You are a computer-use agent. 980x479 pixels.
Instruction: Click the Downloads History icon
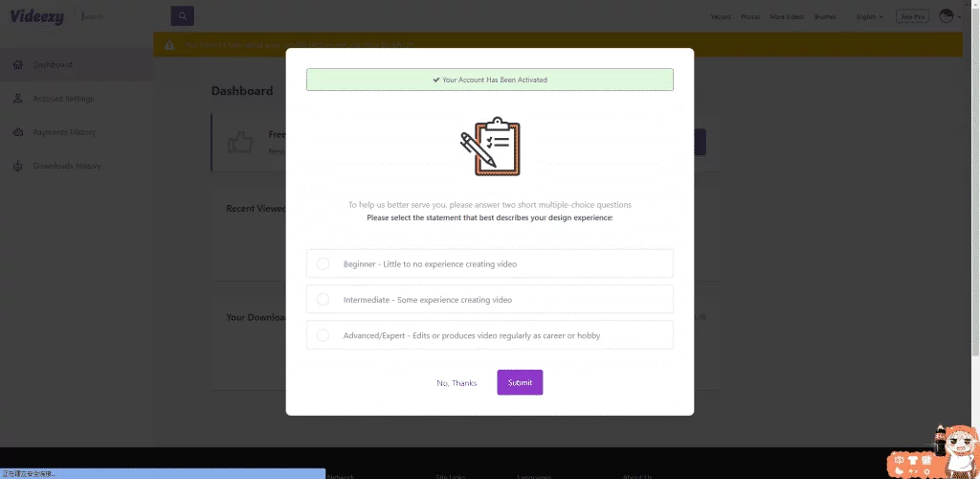click(18, 166)
